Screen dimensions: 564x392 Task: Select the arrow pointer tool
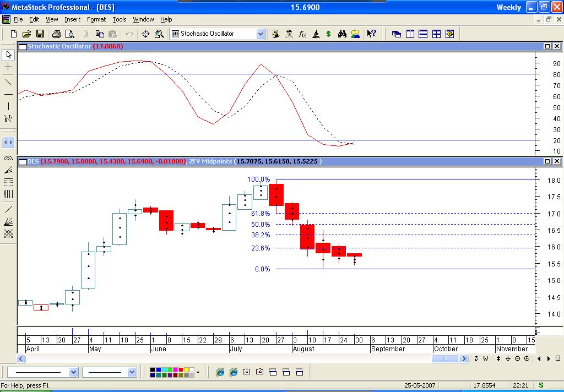pos(8,55)
